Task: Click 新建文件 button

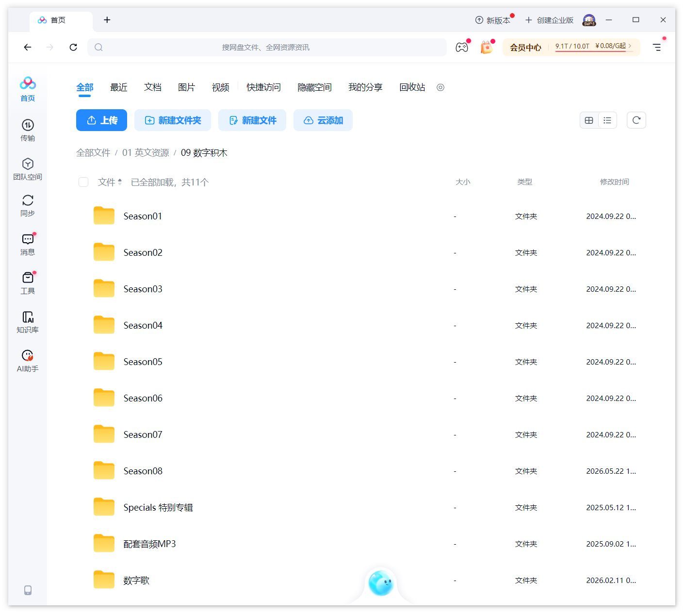Action: coord(252,120)
